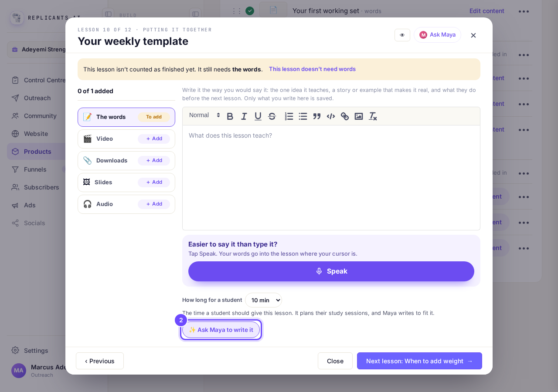Viewport: 558px width, 392px height.
Task: Click the Ads megaphone icon in the sidebar
Action: tap(15, 205)
